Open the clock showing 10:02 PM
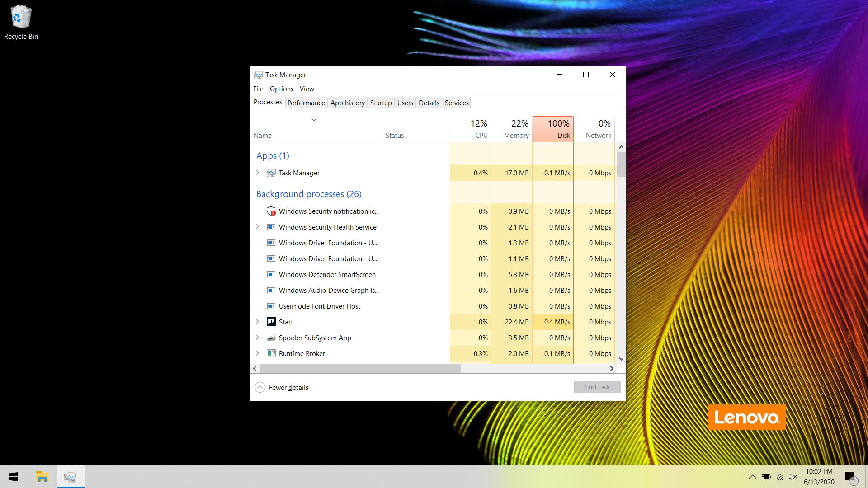868x488 pixels. point(819,477)
